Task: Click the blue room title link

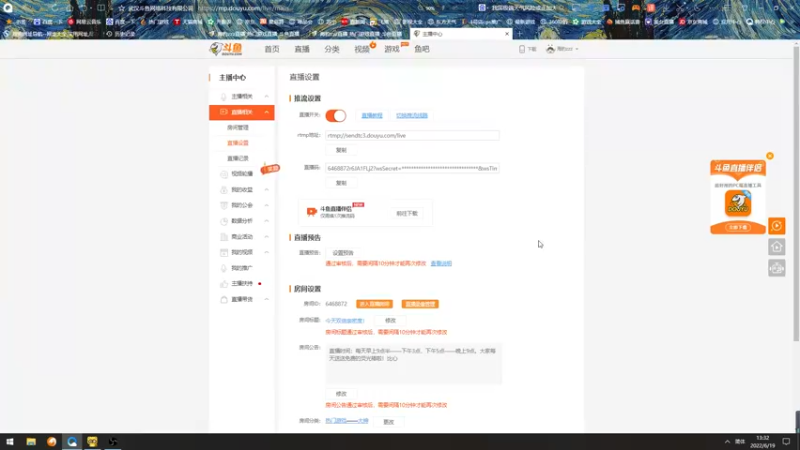Action: 345,320
